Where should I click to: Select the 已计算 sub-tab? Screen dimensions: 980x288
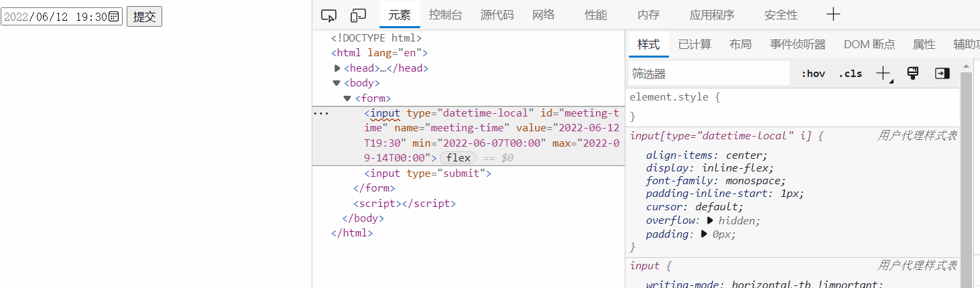tap(694, 45)
